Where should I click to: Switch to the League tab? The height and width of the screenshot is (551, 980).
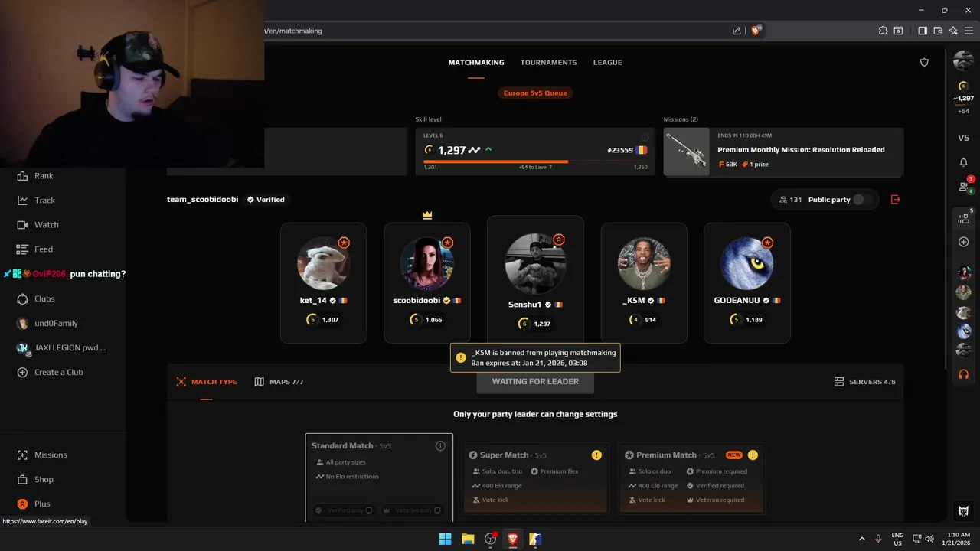click(x=607, y=63)
